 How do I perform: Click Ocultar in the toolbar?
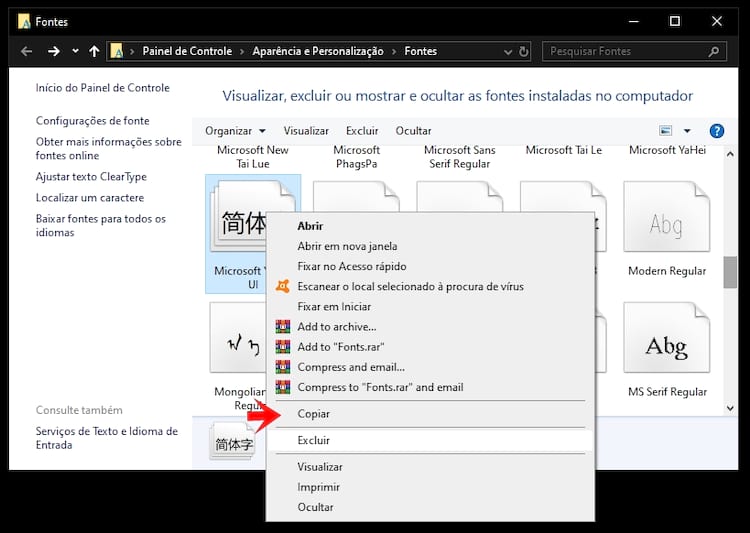click(413, 131)
